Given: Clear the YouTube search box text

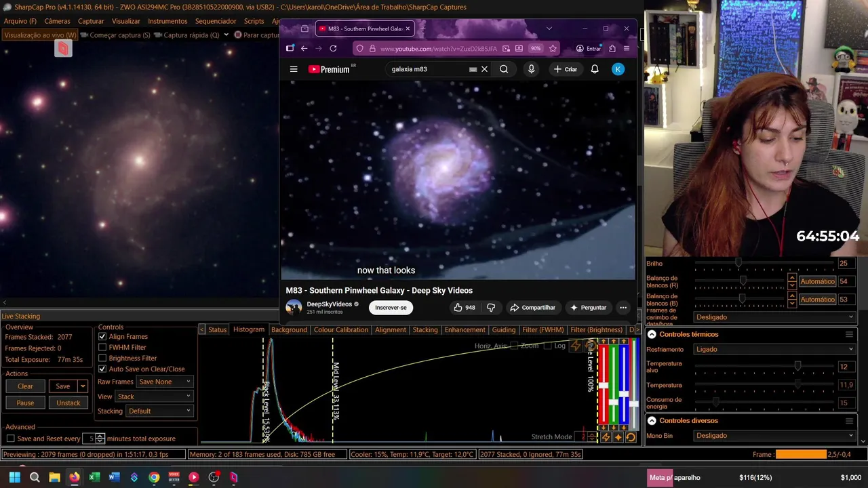Looking at the screenshot, I should click(x=484, y=69).
